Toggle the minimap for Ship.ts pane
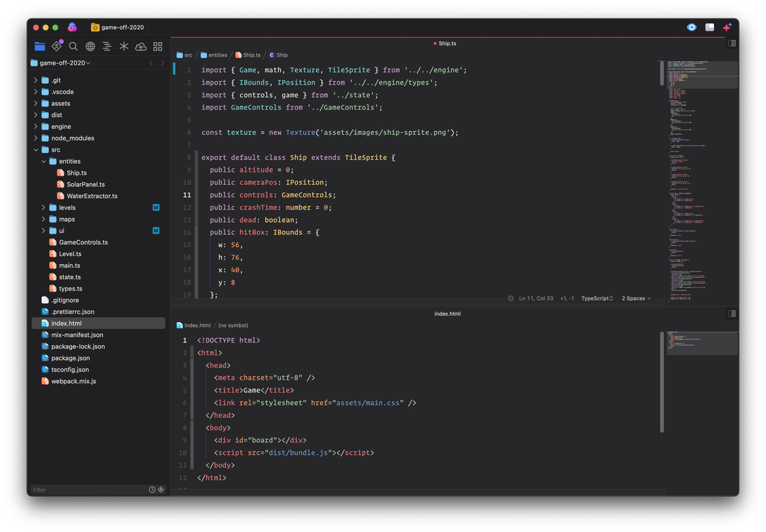This screenshot has height=532, width=766. click(x=732, y=43)
